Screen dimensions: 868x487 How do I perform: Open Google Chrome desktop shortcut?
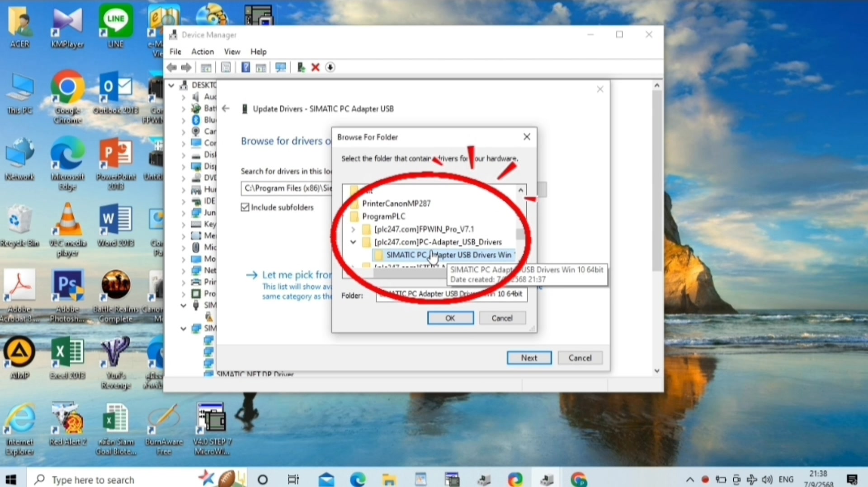(67, 96)
